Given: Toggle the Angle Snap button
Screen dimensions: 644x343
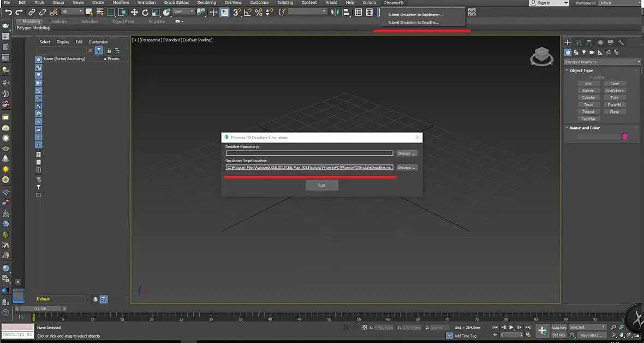Looking at the screenshot, I should pyautogui.click(x=248, y=13).
